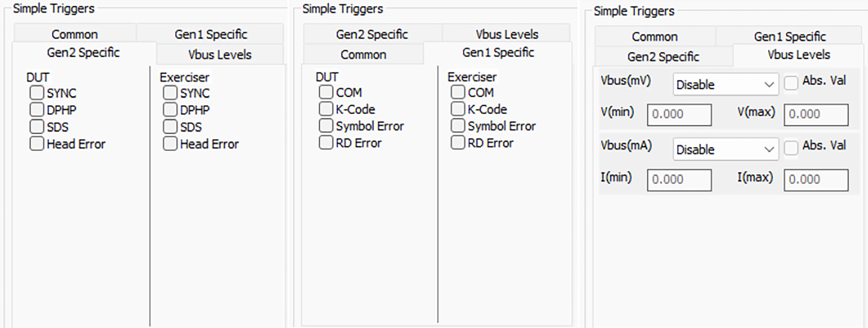The image size is (868, 328).
Task: Enable Exerciser SDS trigger
Action: pos(170,127)
